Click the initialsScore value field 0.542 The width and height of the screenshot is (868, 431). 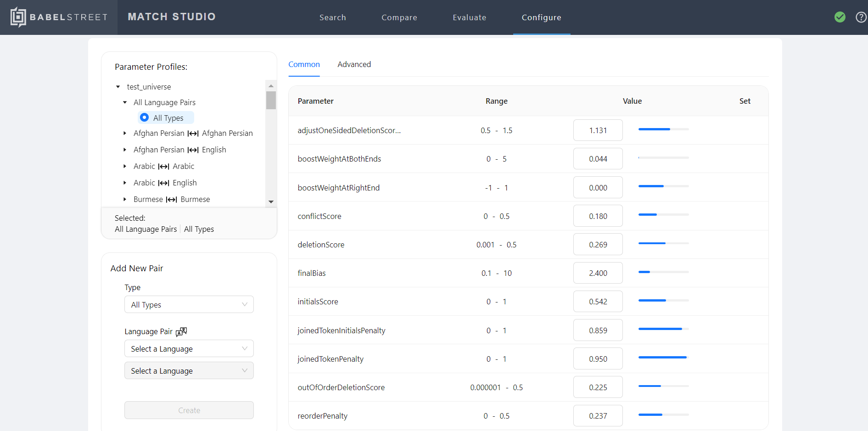tap(598, 302)
